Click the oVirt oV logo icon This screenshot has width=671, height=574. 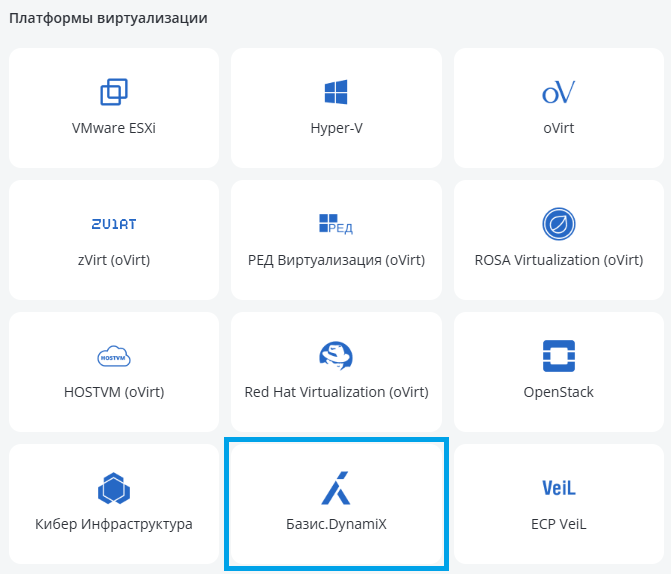pyautogui.click(x=558, y=92)
